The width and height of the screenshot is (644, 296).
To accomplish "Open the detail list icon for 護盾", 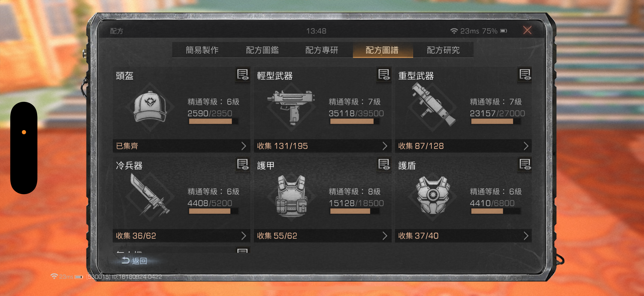I will pyautogui.click(x=525, y=164).
